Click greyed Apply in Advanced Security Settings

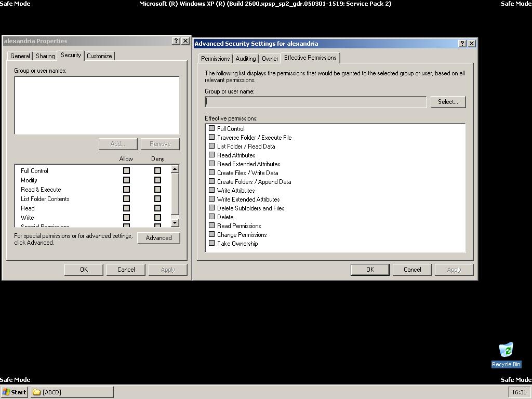coord(454,270)
